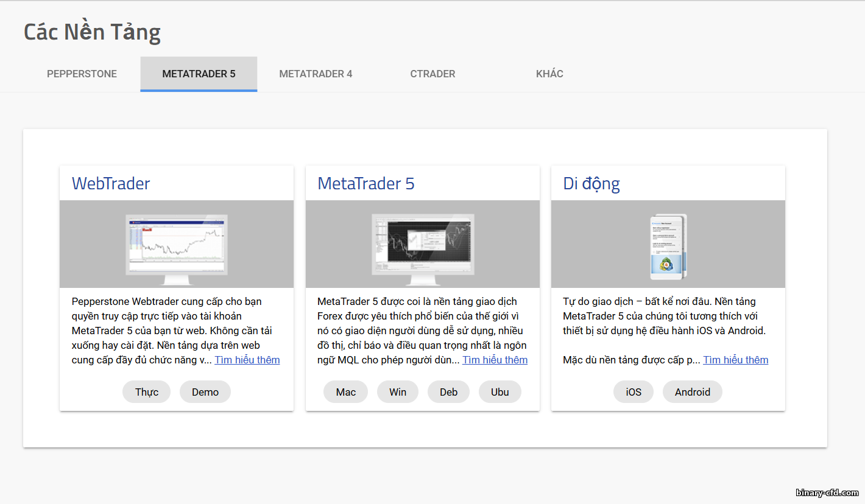Tap the Android download button
865x504 pixels.
[x=692, y=392]
